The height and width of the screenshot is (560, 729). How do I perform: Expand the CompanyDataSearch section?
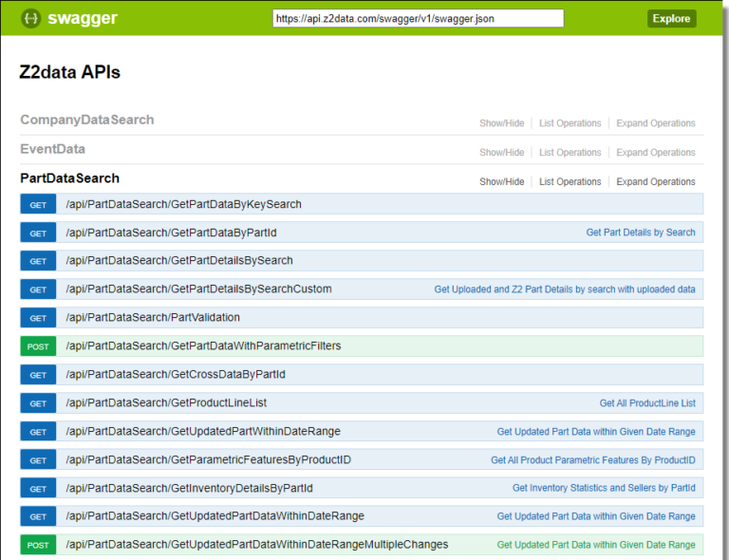(x=86, y=121)
